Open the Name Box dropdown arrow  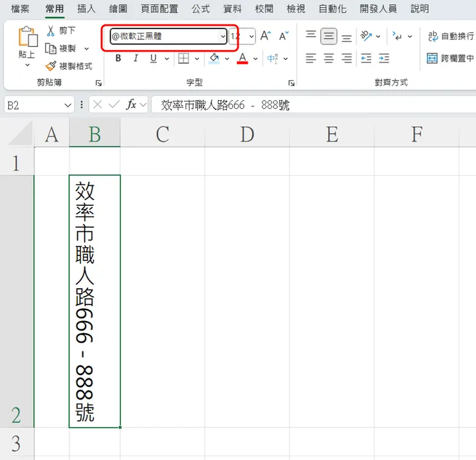point(68,106)
